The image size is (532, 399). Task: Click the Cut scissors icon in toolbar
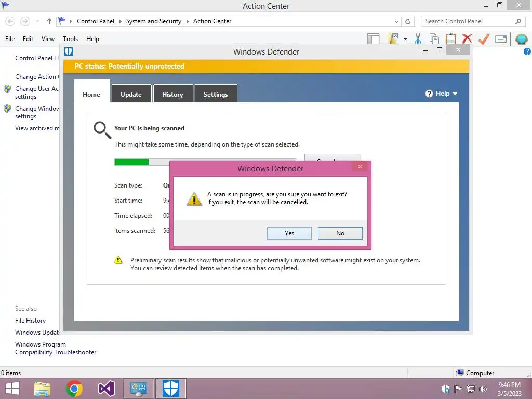[418, 38]
